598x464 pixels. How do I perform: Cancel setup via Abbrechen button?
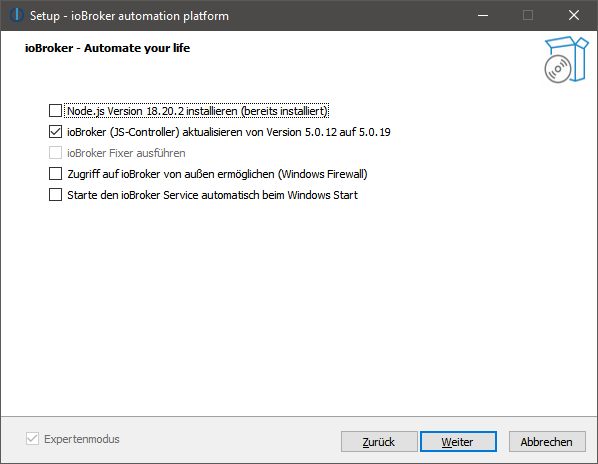pos(547,442)
